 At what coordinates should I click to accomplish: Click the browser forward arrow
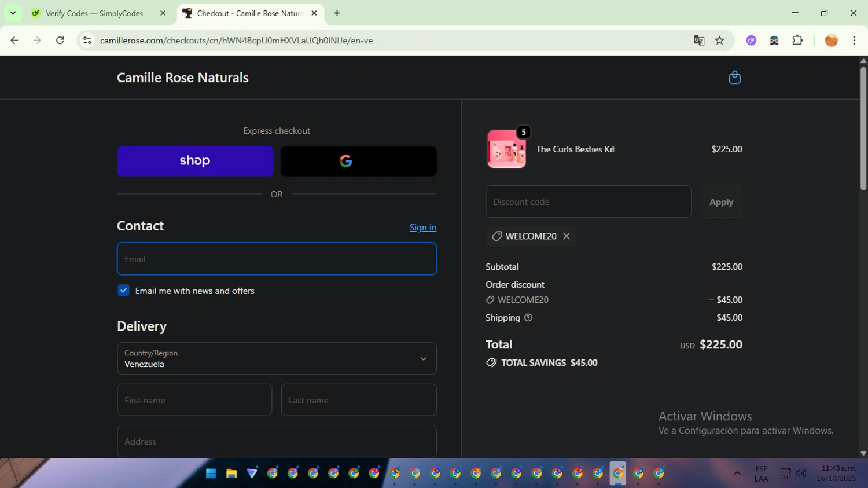point(37,41)
